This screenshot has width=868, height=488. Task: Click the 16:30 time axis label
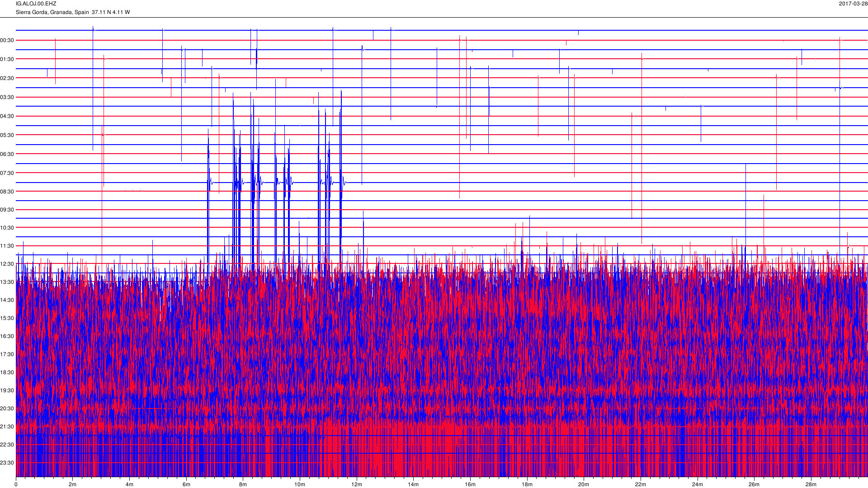pyautogui.click(x=7, y=336)
